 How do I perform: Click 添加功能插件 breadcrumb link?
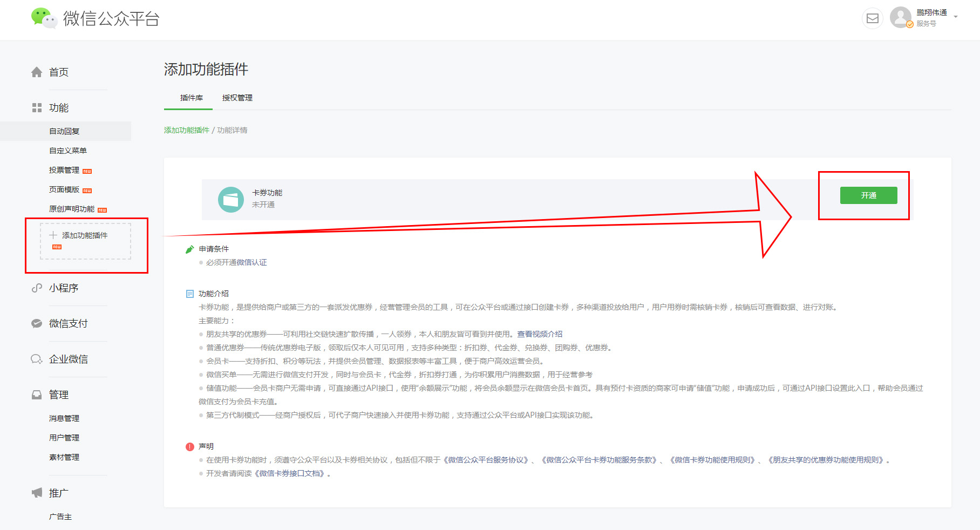pyautogui.click(x=187, y=130)
